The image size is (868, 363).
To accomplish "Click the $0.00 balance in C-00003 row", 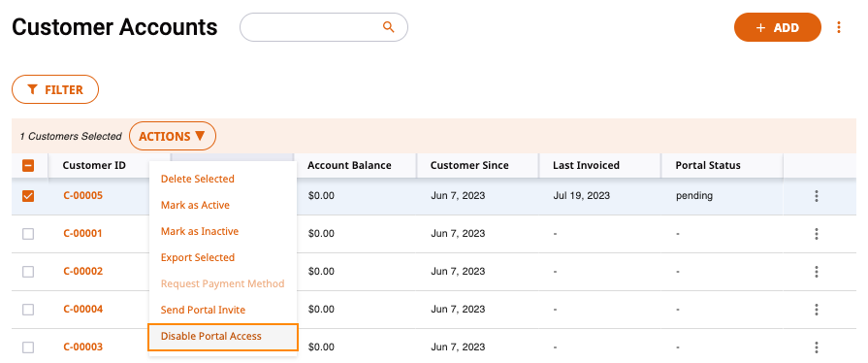I will pyautogui.click(x=321, y=346).
